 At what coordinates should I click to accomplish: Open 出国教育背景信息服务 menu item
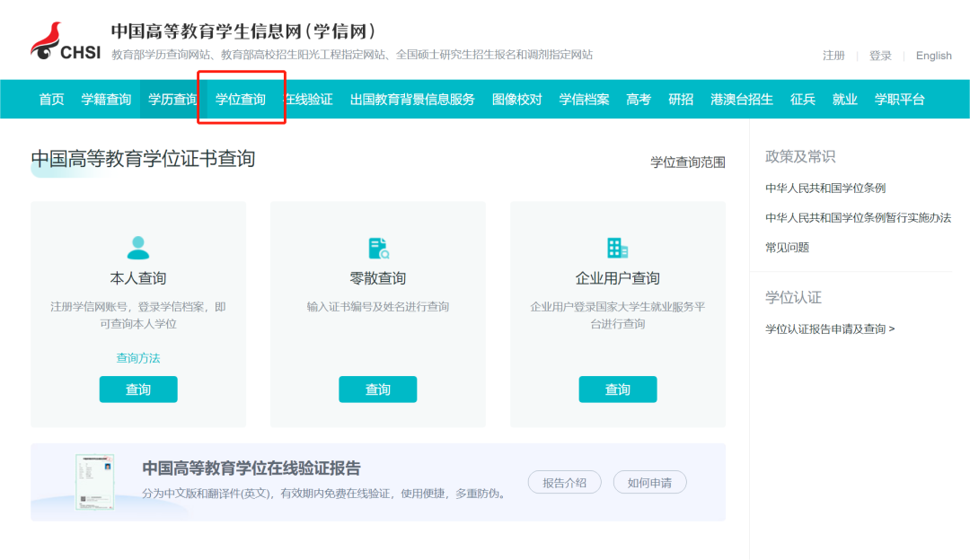(412, 100)
